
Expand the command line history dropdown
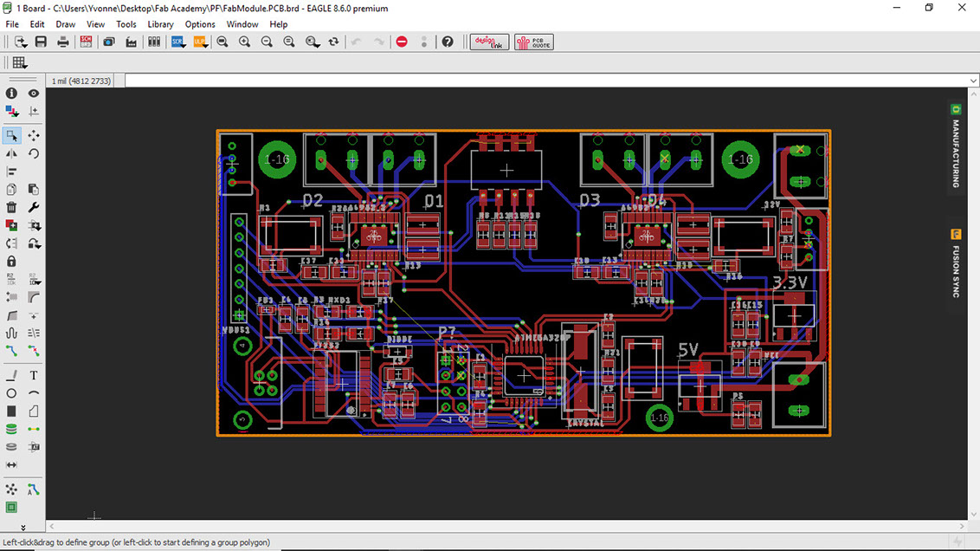tap(973, 81)
